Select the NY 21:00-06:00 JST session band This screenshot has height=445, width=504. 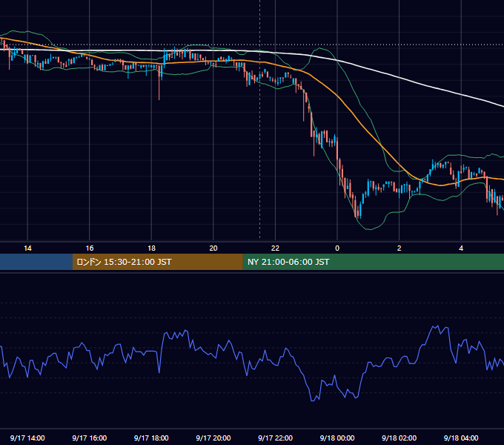(x=373, y=262)
